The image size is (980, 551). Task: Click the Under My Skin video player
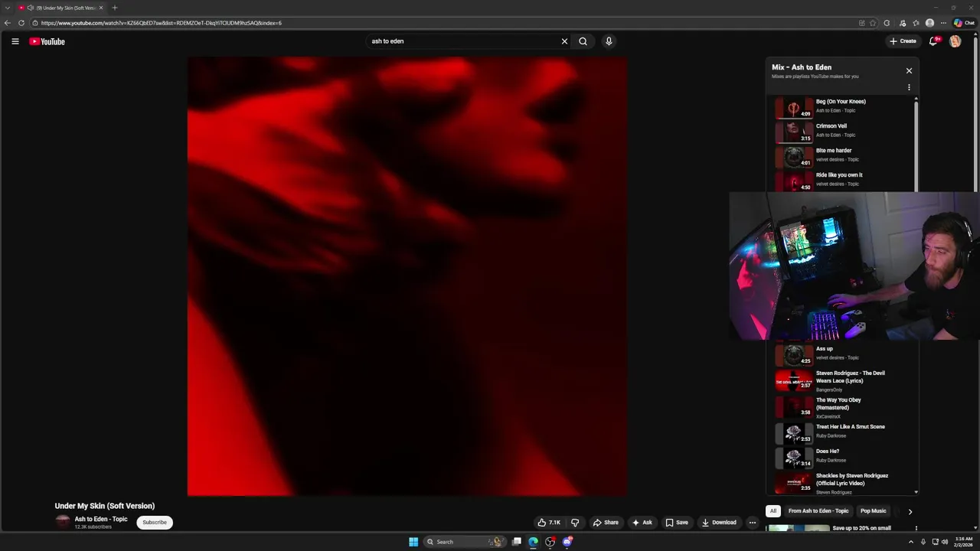tap(407, 276)
